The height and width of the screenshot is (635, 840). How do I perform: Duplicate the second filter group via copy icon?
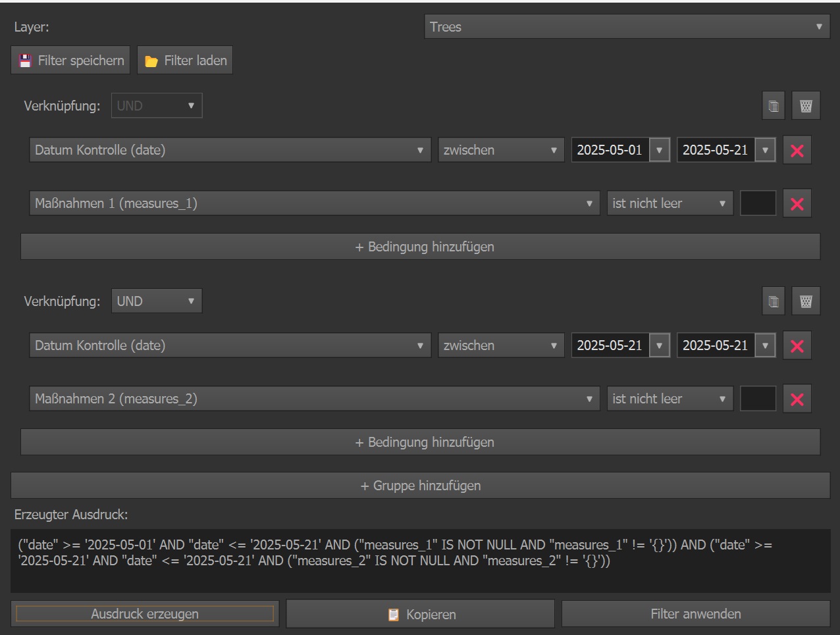point(773,301)
